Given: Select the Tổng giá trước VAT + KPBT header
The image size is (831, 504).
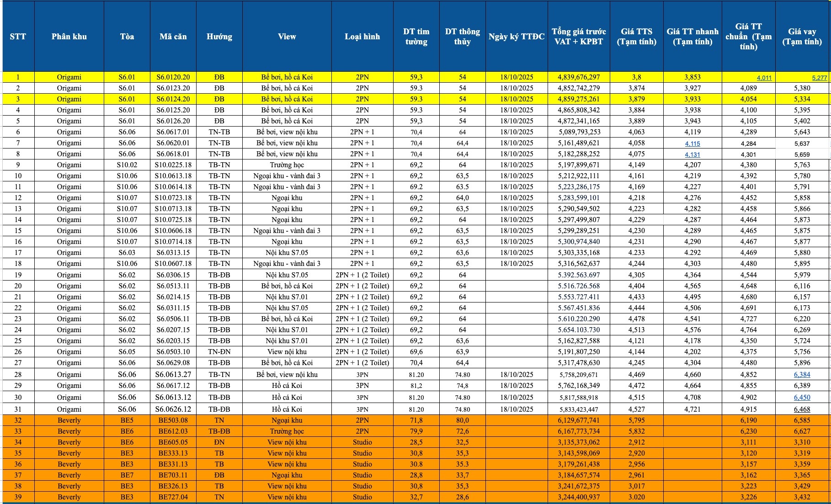Looking at the screenshot, I should point(578,37).
